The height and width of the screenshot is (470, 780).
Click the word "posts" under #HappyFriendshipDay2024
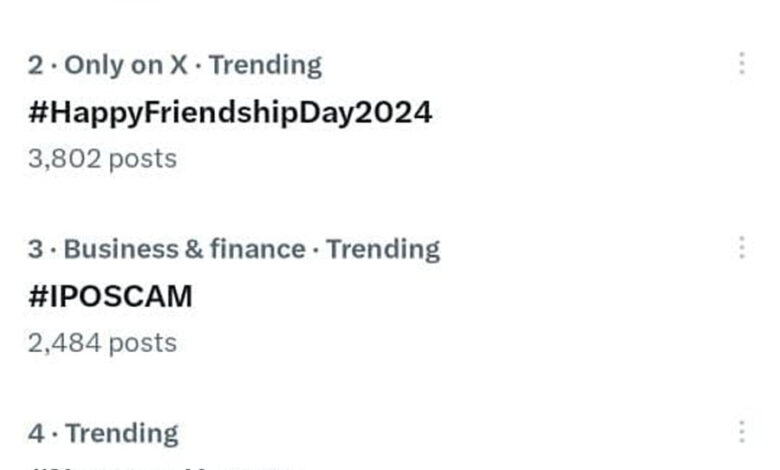[142, 158]
